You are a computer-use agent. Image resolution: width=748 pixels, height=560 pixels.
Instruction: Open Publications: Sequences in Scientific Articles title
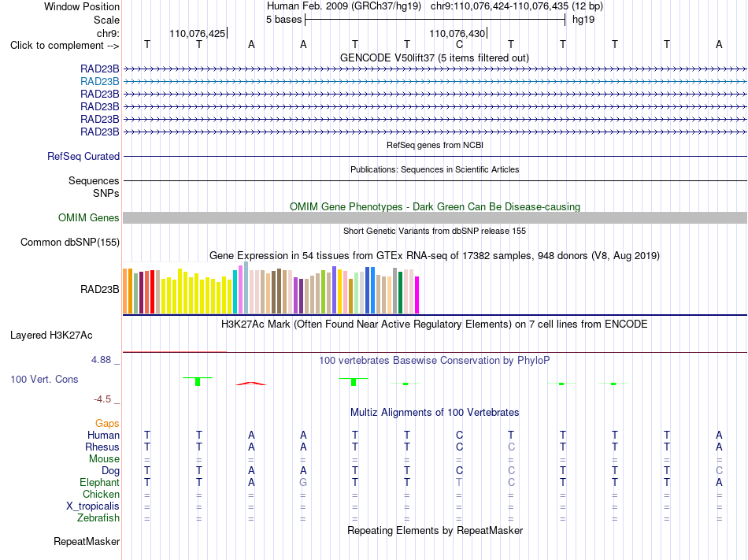point(435,169)
